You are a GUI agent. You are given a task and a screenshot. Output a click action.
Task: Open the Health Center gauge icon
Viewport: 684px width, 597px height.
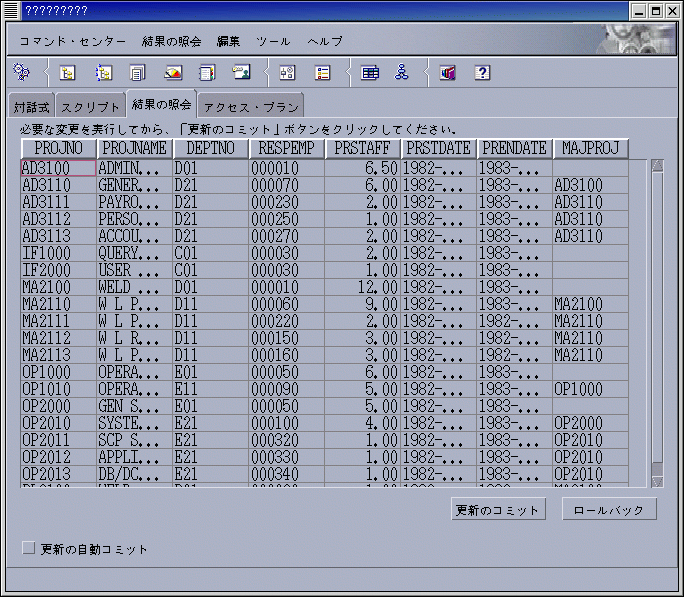click(x=173, y=73)
